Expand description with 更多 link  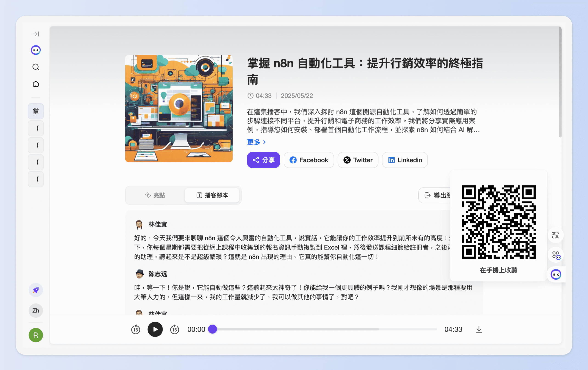[256, 142]
